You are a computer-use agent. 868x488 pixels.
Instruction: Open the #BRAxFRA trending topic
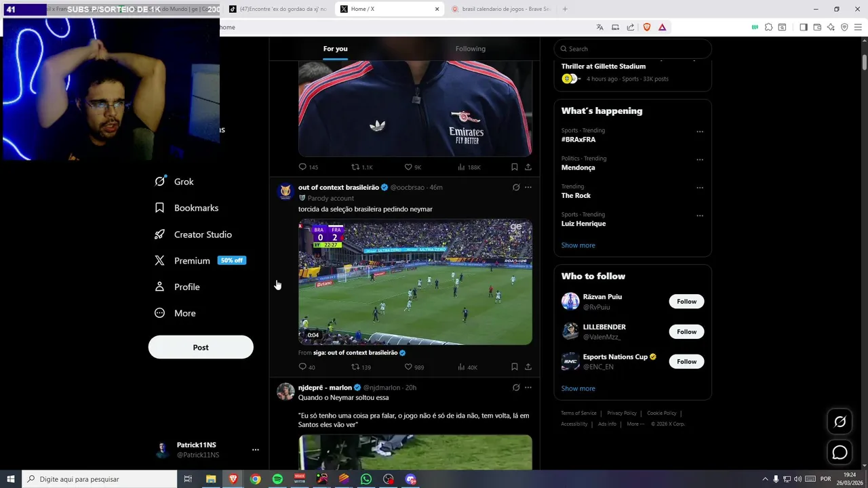(x=578, y=140)
